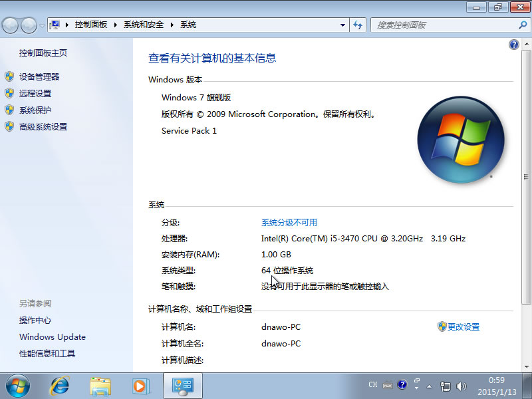Open the blue help question mark icon
This screenshot has width=532, height=399.
pos(513,45)
